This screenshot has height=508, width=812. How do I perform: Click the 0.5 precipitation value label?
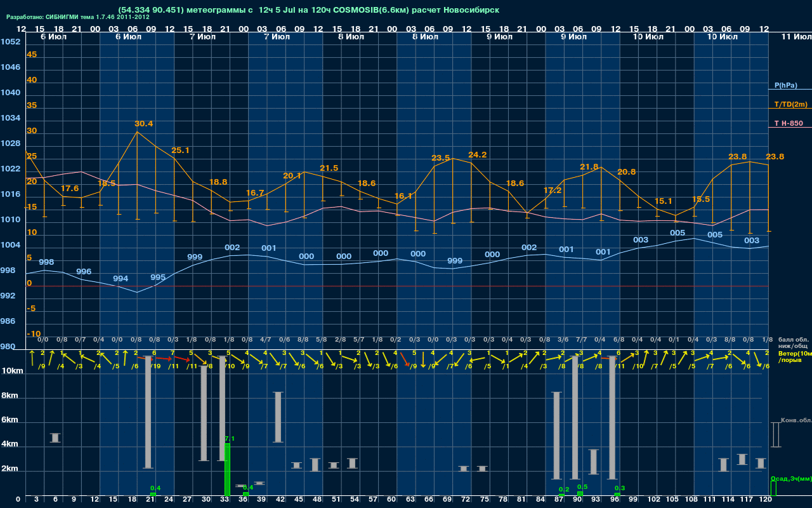582,487
